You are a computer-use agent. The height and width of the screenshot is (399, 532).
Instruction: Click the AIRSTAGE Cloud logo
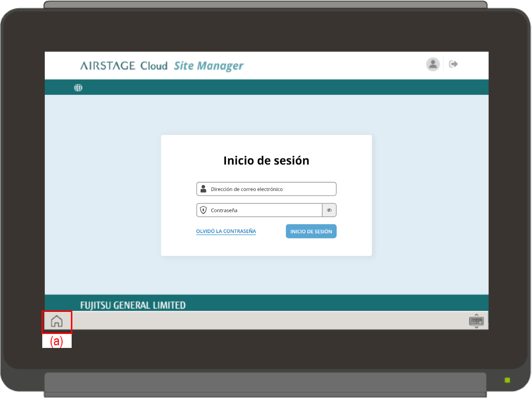pos(124,66)
